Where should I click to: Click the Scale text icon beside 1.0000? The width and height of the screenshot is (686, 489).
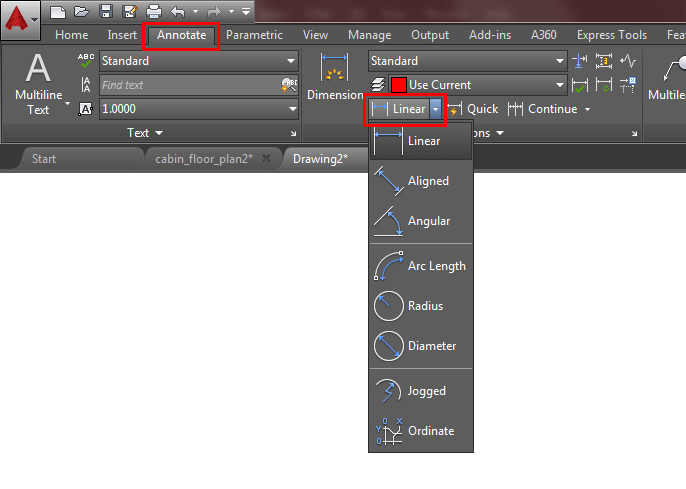click(86, 108)
